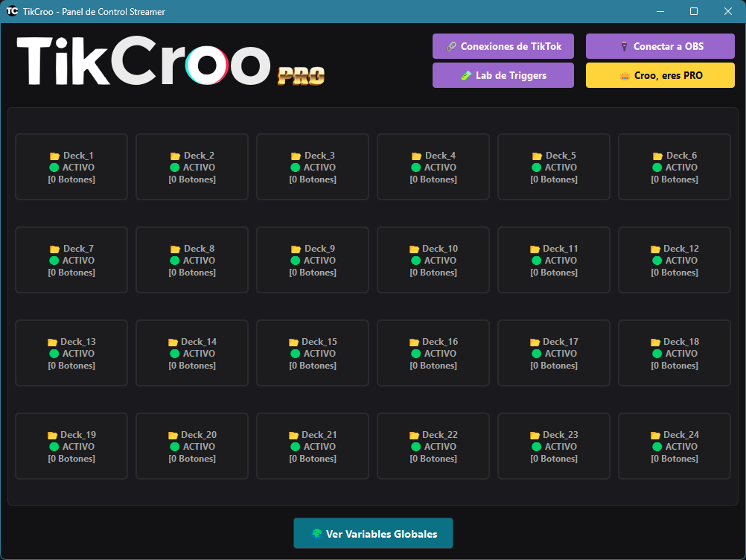Click the Deck_12 folder icon
746x560 pixels.
[655, 249]
